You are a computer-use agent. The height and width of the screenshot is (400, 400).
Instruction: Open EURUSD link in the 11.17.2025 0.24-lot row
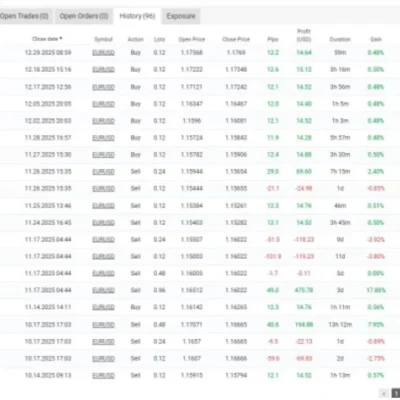pos(103,240)
